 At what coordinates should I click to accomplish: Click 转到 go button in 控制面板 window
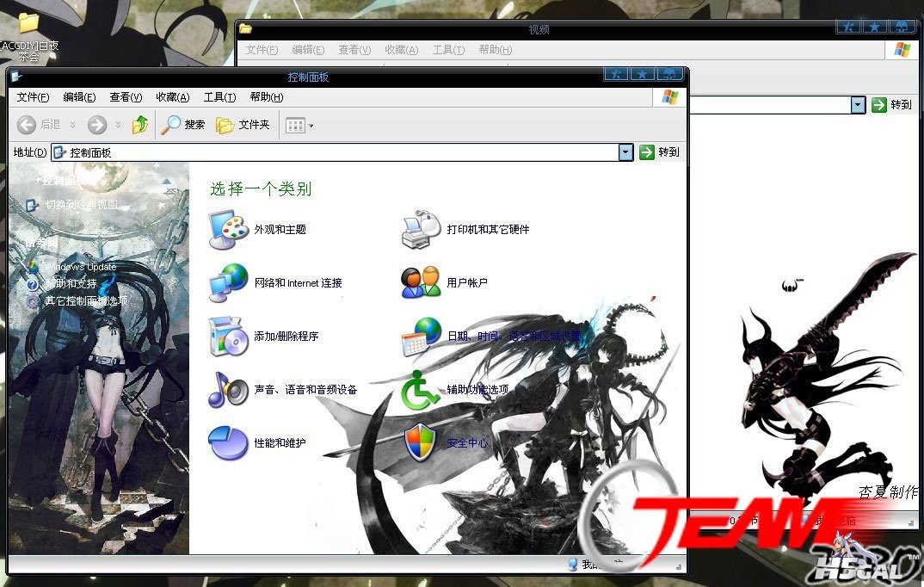pos(660,152)
